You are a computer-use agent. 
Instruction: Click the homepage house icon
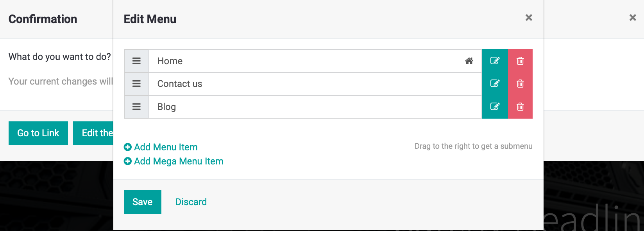[x=469, y=61]
